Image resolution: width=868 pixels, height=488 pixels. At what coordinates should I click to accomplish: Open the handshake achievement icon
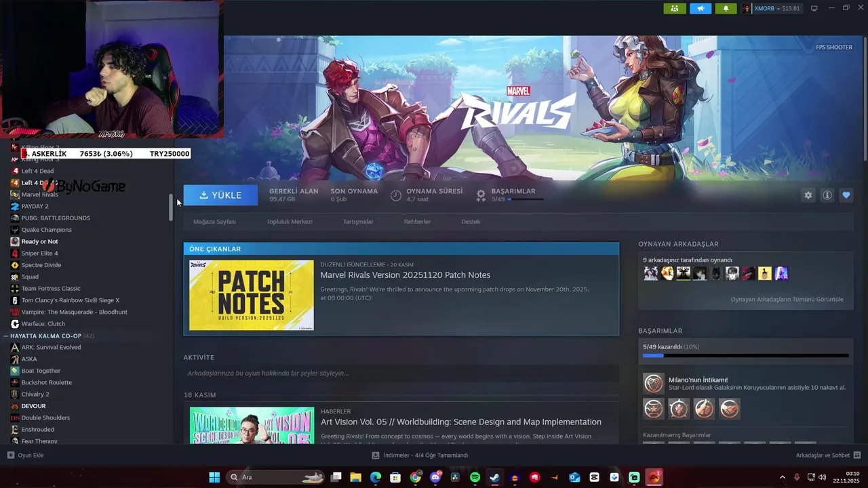click(x=730, y=409)
